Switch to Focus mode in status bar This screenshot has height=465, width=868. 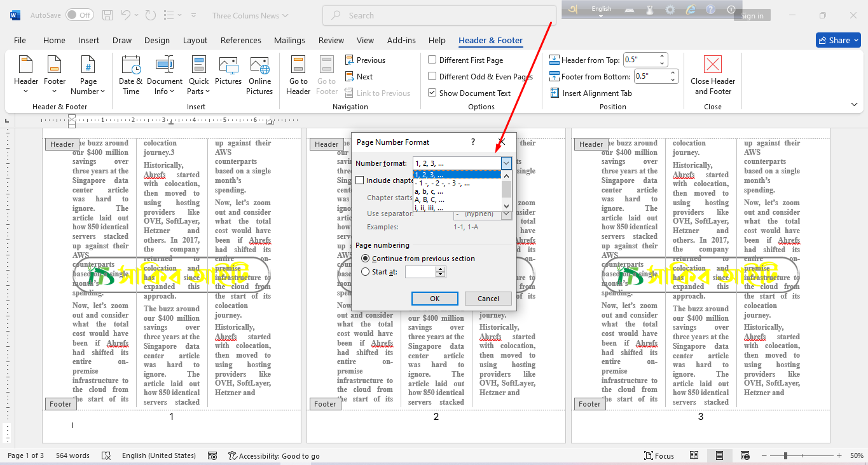(659, 455)
